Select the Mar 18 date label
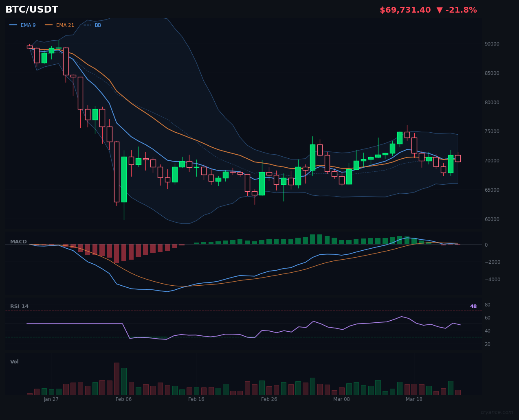This screenshot has height=420, width=519. pyautogui.click(x=414, y=399)
